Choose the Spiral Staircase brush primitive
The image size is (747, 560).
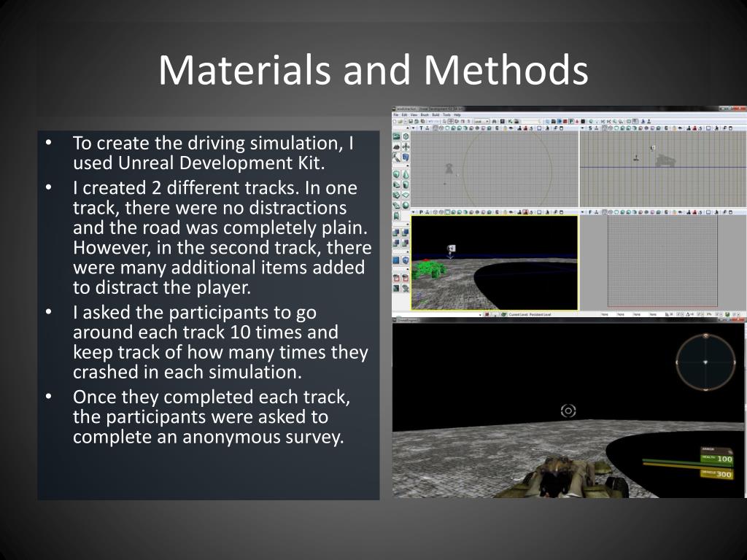tap(396, 205)
